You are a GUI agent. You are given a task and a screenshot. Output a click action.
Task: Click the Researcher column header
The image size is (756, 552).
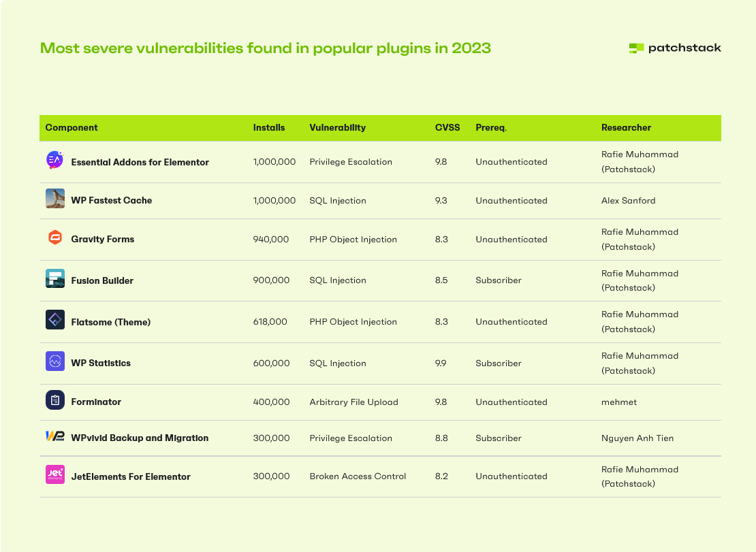coord(626,128)
